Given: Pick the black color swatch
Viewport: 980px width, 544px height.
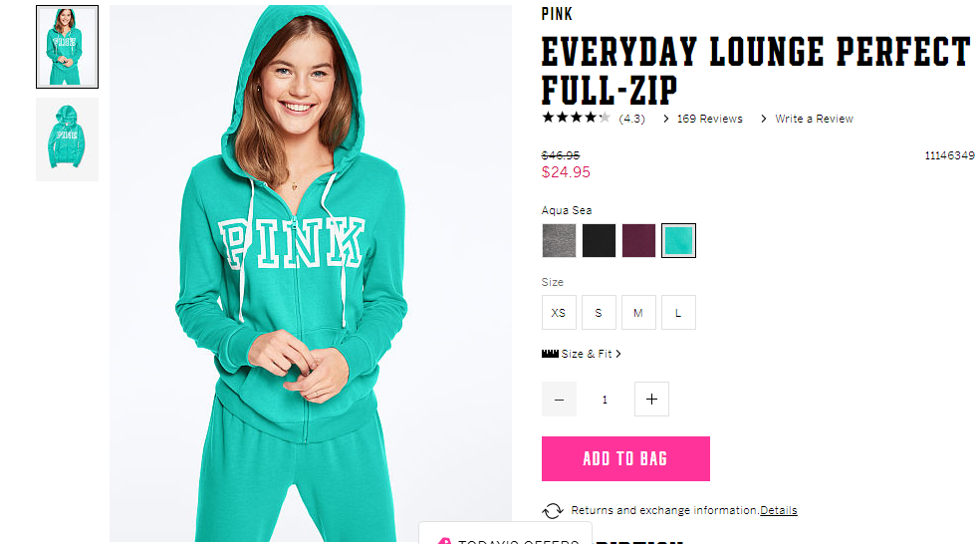Looking at the screenshot, I should tap(599, 241).
